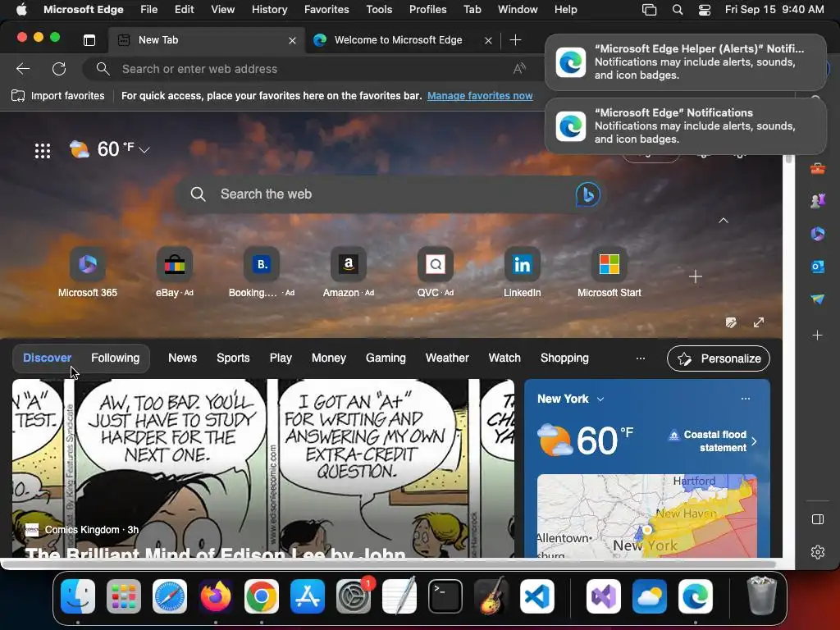This screenshot has width=840, height=630.
Task: Select the Play feed category
Action: coord(281,358)
